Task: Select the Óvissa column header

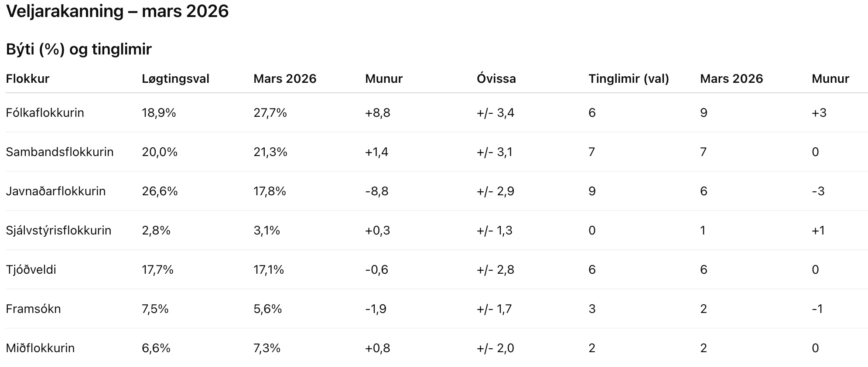Action: click(x=496, y=79)
